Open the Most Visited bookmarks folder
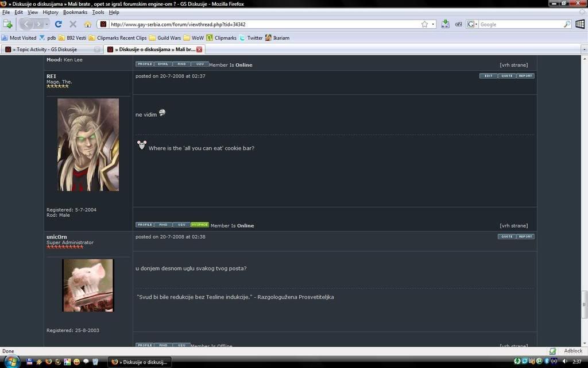This screenshot has height=368, width=588. (x=19, y=38)
